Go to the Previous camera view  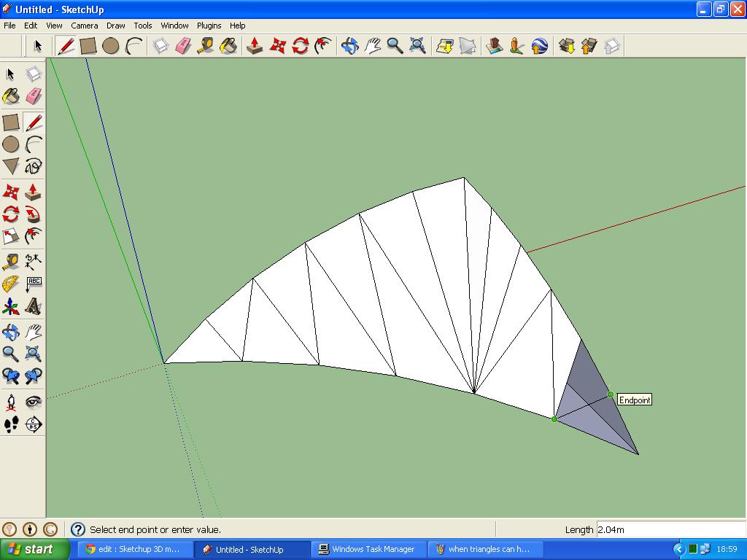[11, 376]
